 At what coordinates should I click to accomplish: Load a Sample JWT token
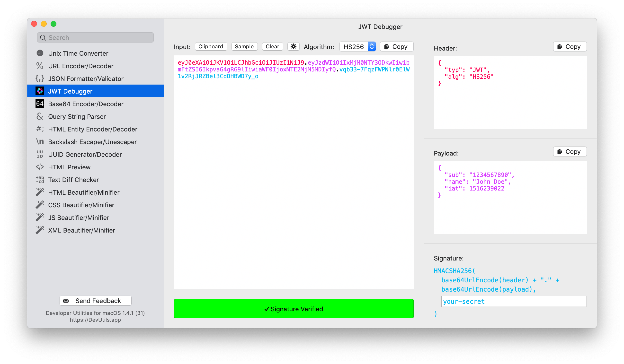244,46
